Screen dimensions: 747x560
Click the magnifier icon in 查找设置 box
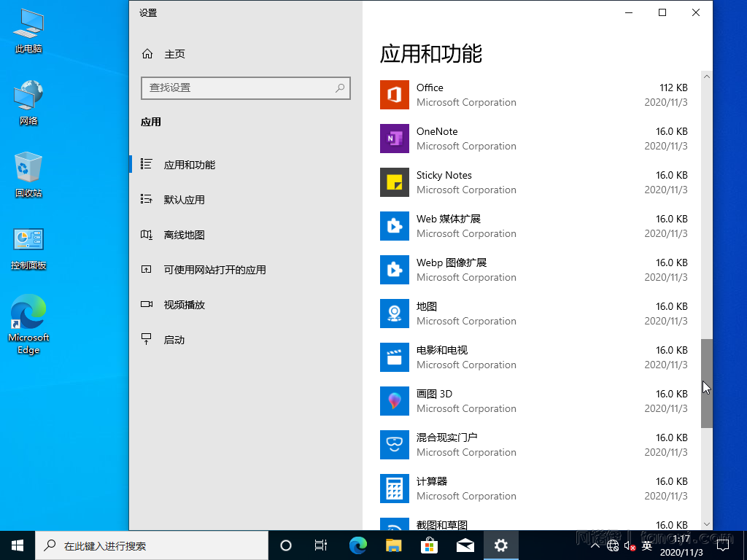click(340, 88)
